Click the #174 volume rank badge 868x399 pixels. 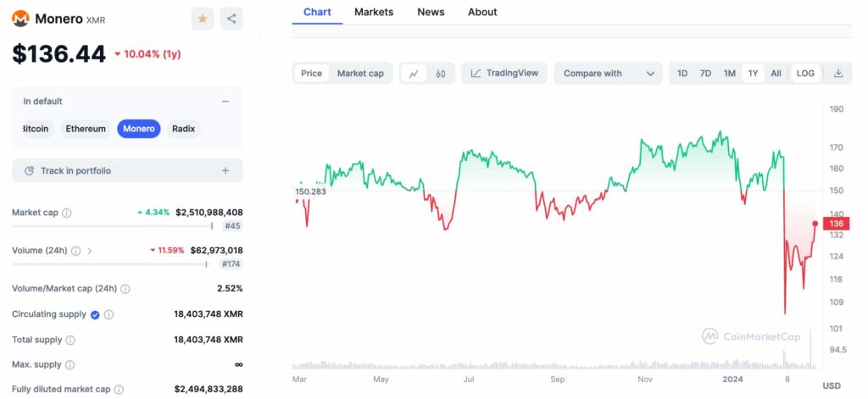point(231,264)
